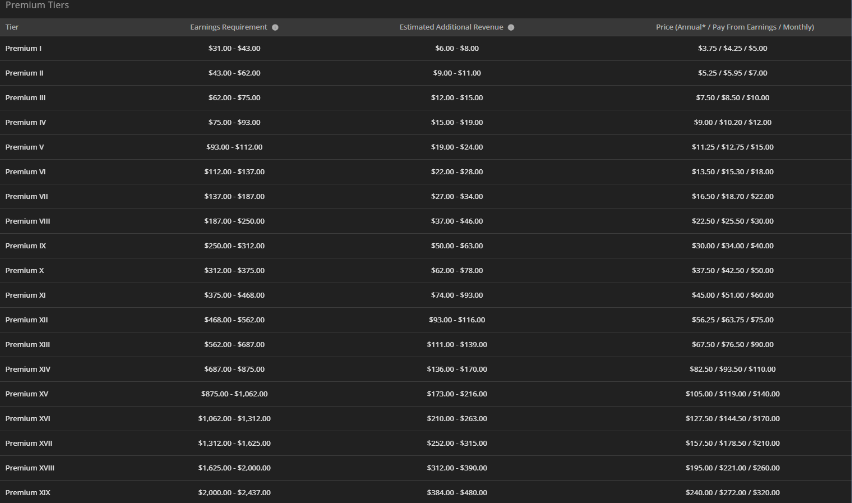Click the $2,000.00 - $2,437.00 earnings cell
Viewport: 852px width, 503px height.
pos(234,492)
